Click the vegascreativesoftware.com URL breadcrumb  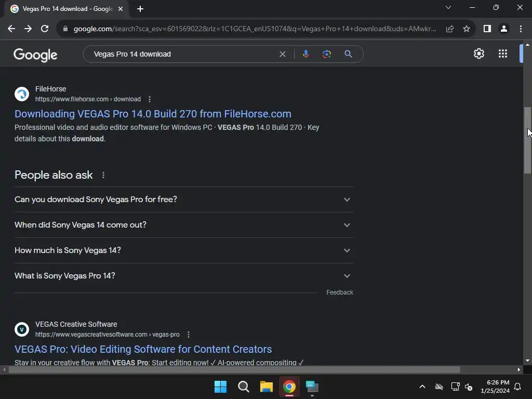(x=107, y=335)
